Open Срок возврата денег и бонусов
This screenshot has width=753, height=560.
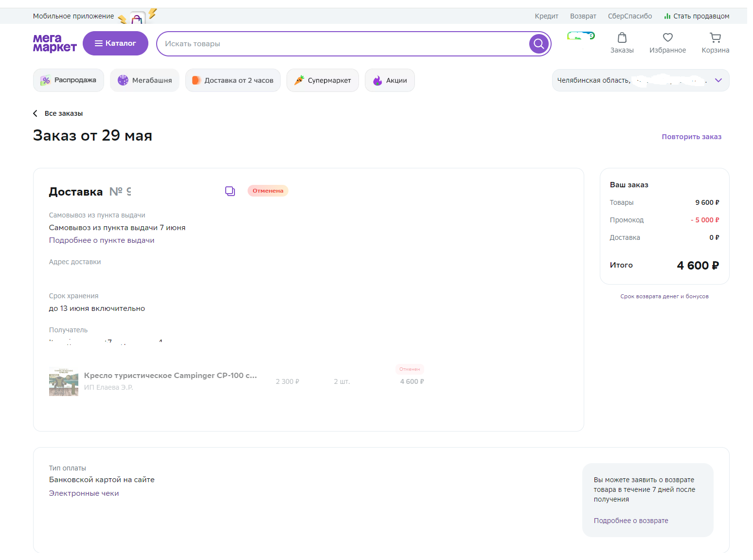664,296
